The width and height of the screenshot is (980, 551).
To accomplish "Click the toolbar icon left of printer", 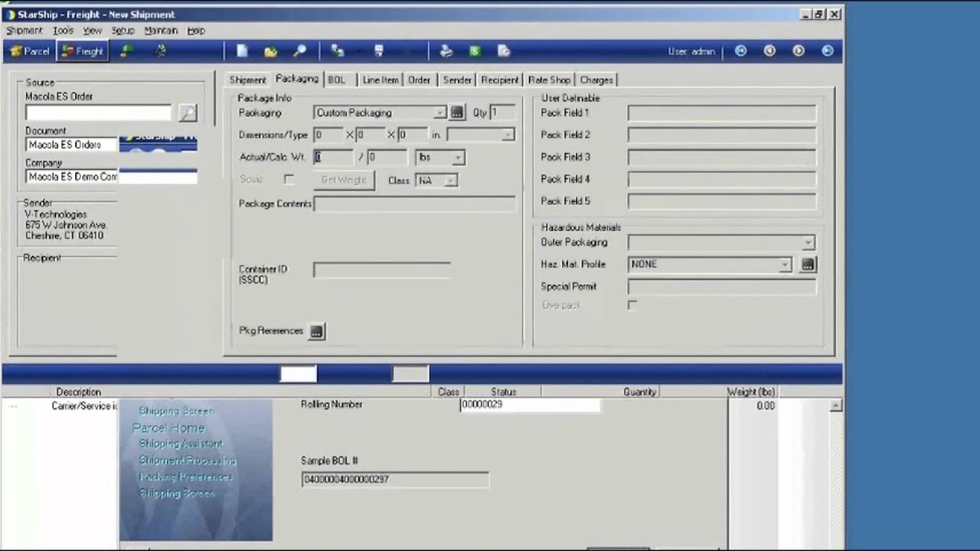I will pyautogui.click(x=379, y=51).
